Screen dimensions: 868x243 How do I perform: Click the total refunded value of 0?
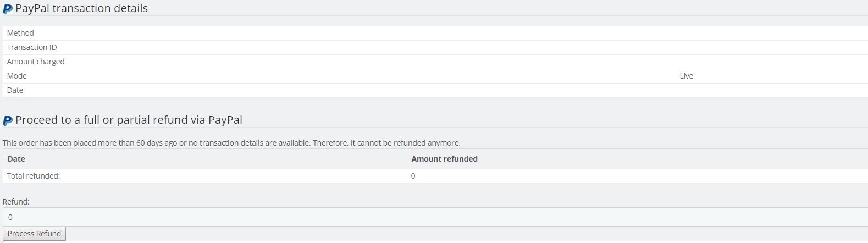(413, 176)
